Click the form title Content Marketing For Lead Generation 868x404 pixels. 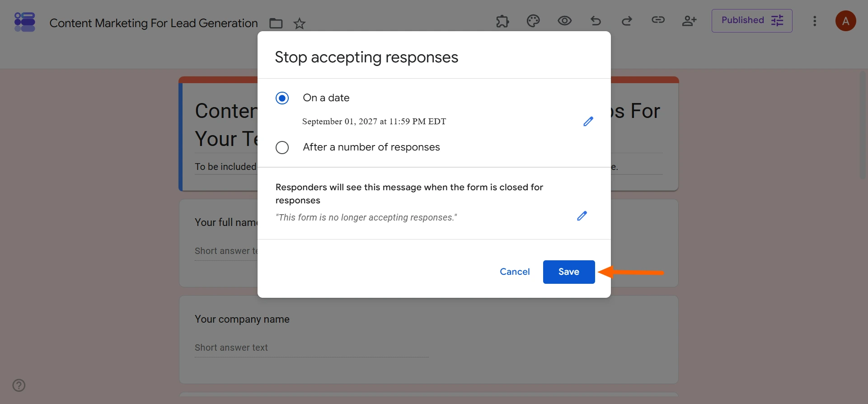coord(154,23)
